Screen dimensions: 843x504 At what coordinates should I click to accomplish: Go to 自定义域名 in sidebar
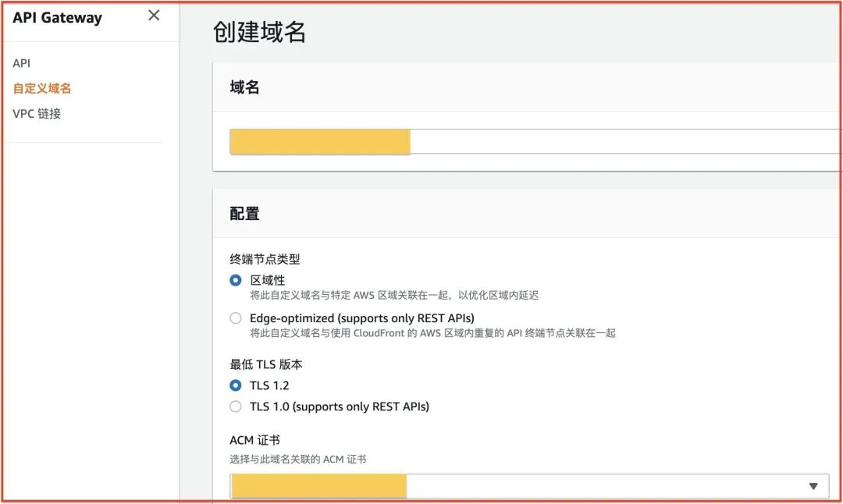point(42,88)
